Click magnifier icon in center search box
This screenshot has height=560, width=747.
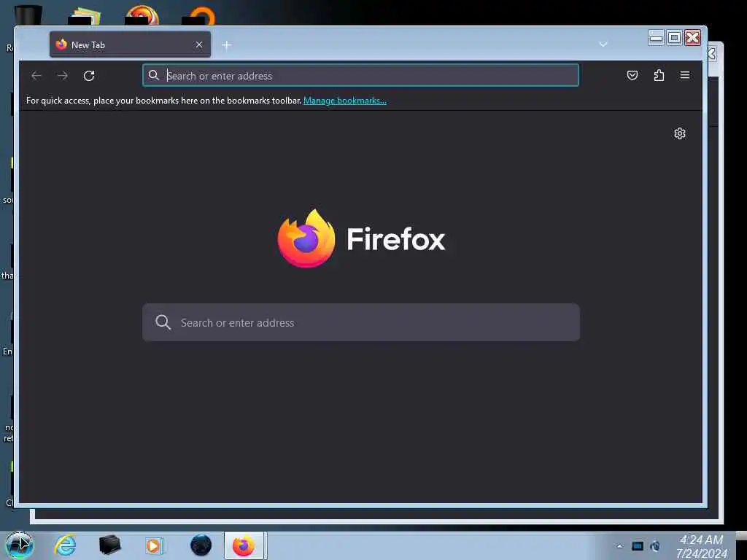click(x=163, y=322)
